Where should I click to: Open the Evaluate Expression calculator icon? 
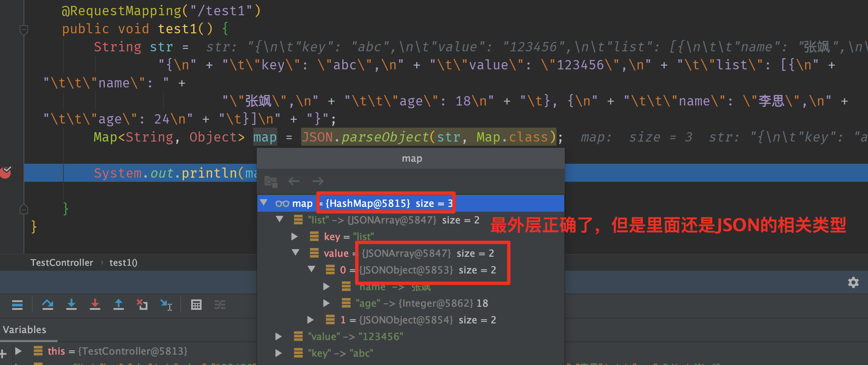pyautogui.click(x=196, y=305)
